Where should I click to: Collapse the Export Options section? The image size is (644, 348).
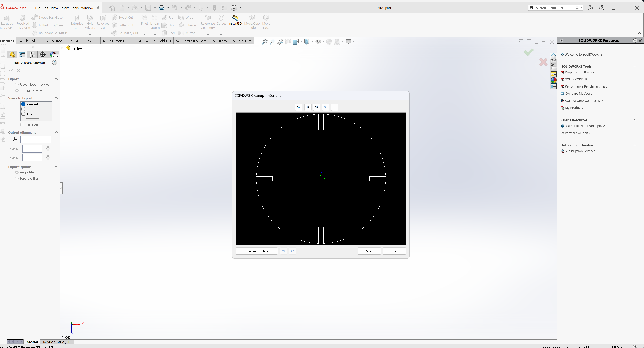tap(56, 167)
